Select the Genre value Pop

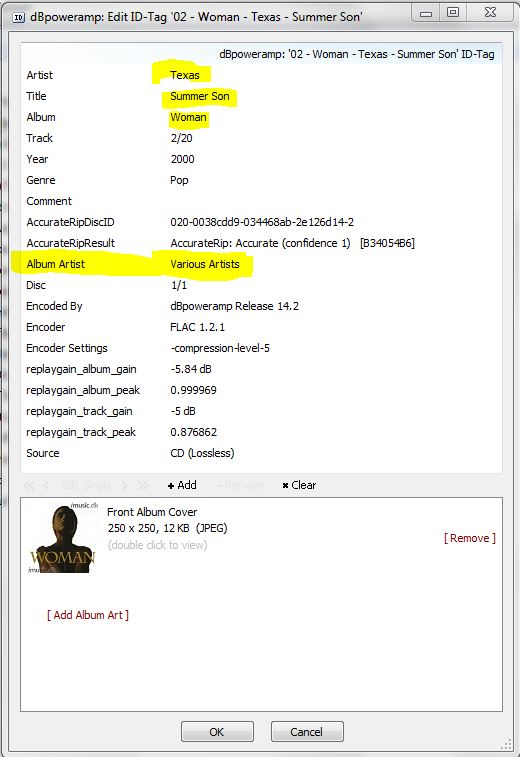point(179,180)
